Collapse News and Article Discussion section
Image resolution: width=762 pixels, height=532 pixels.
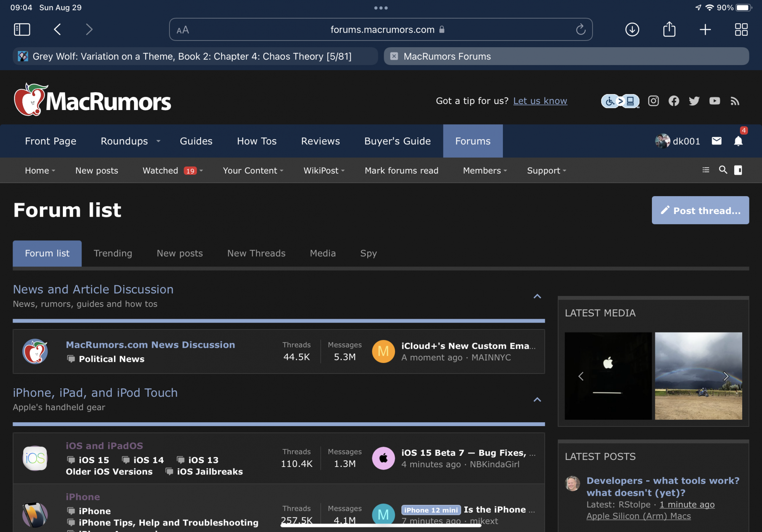(537, 296)
